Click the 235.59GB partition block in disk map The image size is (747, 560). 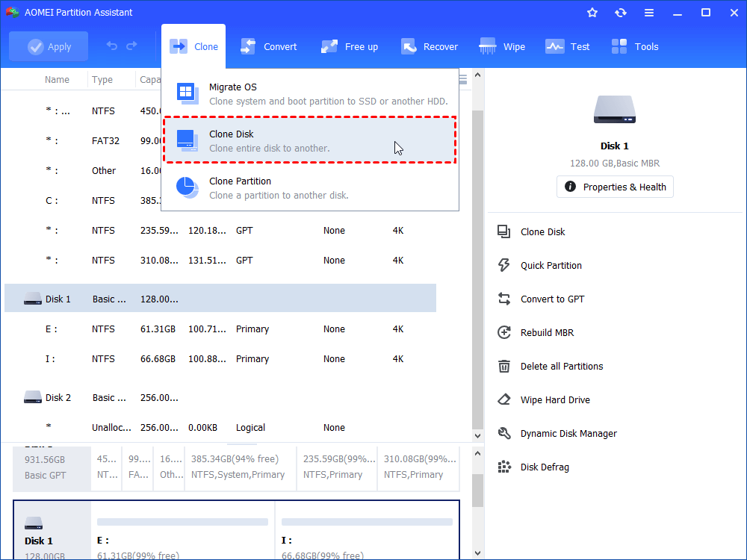tap(337, 468)
